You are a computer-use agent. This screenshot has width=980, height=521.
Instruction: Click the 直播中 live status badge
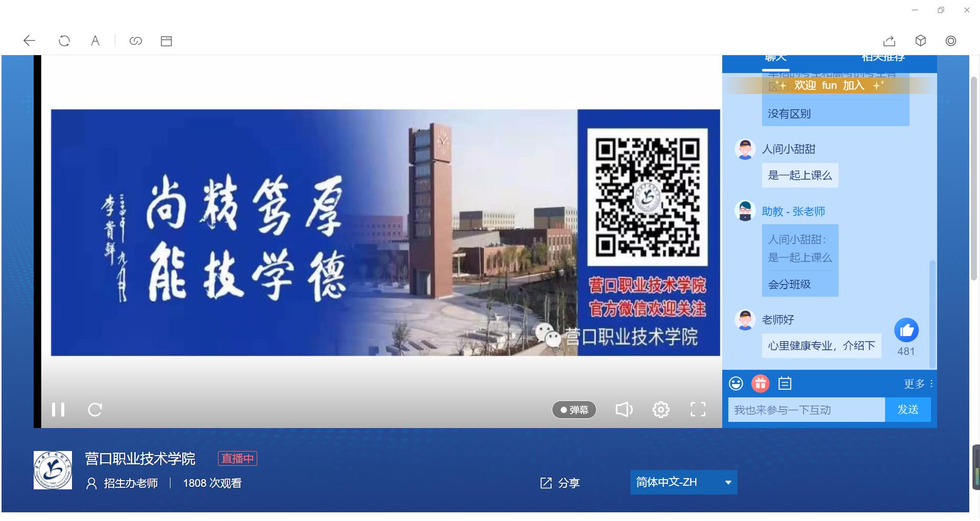point(237,459)
